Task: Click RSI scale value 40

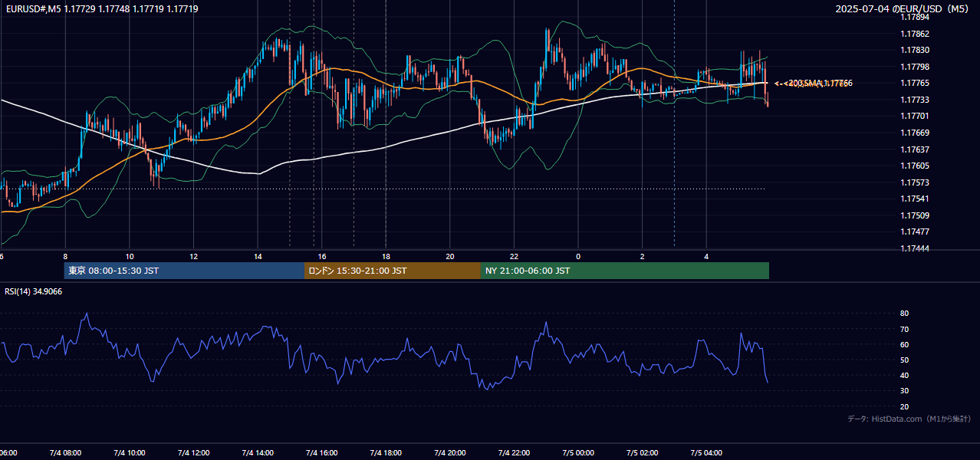Action: [x=905, y=375]
